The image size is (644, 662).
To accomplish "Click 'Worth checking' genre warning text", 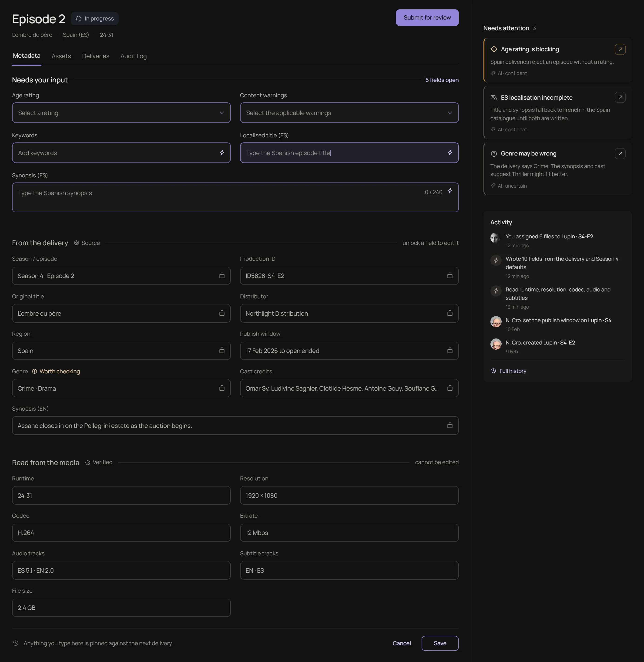I will coord(60,372).
